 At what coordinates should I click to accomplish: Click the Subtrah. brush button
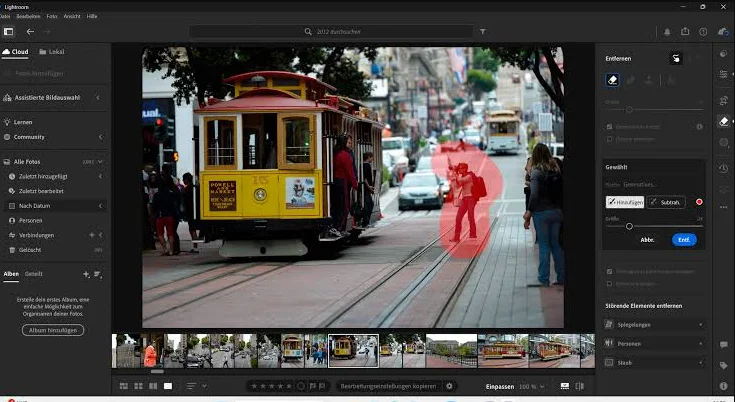tap(666, 202)
